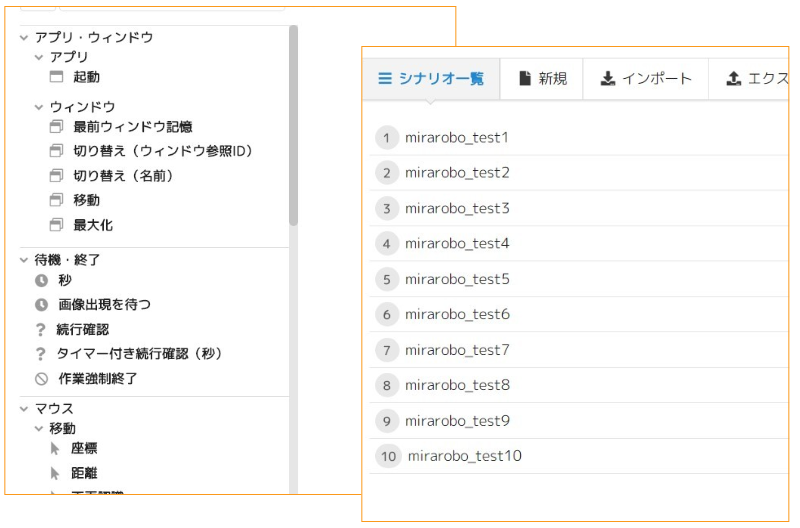
Task: Click the maximize icon beside 最大化
Action: 56,225
